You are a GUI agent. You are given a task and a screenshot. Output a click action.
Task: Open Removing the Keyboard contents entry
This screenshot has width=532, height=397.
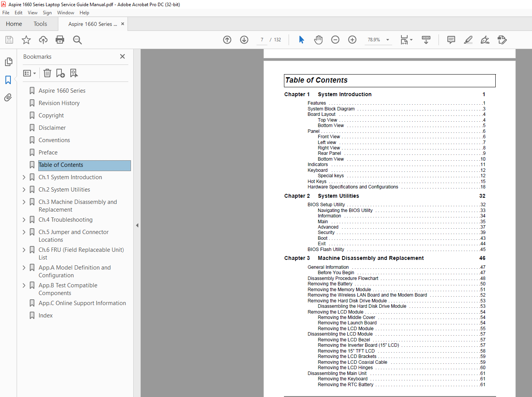[x=343, y=379]
